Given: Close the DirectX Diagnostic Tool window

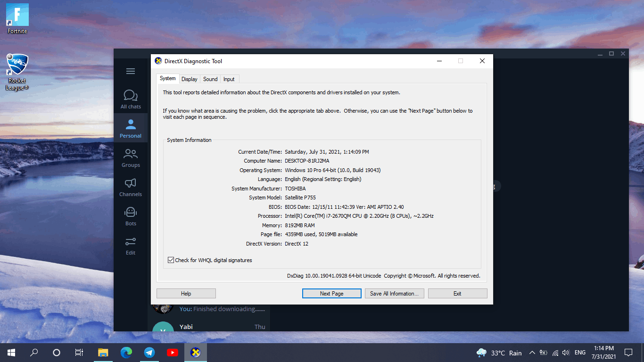Looking at the screenshot, I should [482, 61].
